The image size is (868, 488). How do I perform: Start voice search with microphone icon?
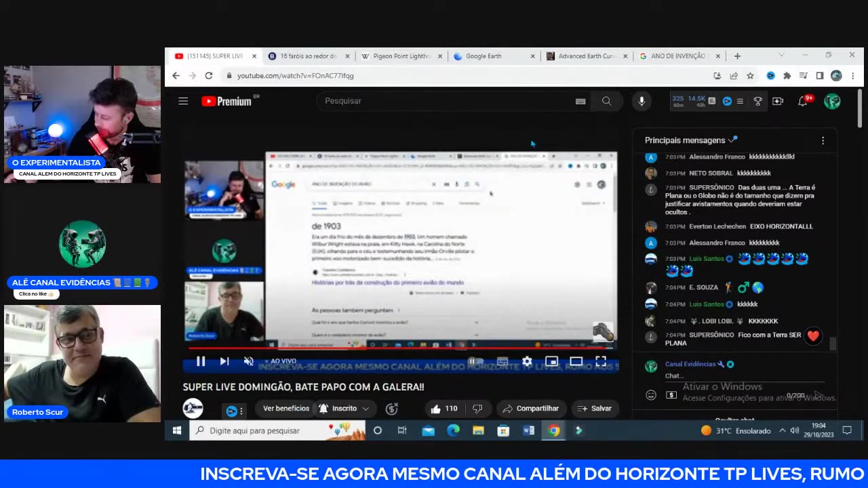click(642, 101)
